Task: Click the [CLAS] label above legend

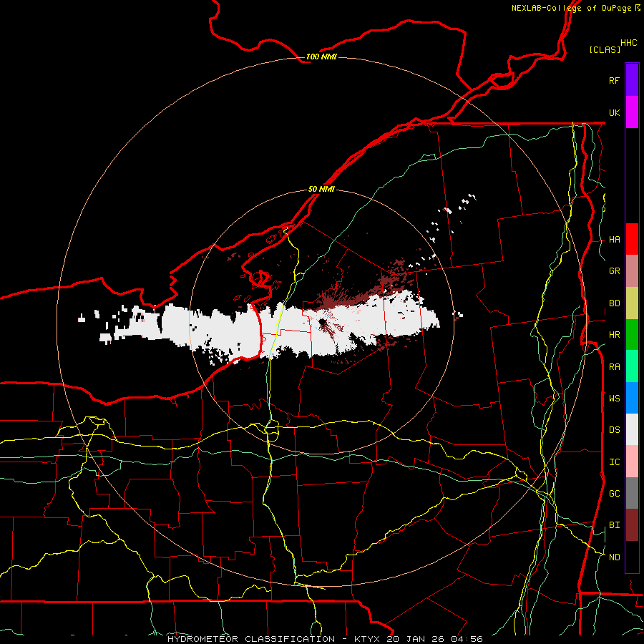Action: tap(605, 49)
